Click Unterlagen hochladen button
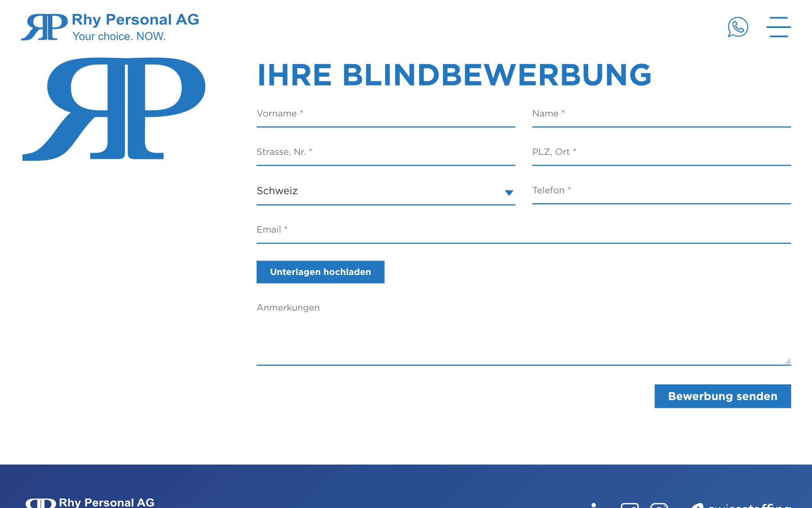812x508 pixels. tap(320, 272)
